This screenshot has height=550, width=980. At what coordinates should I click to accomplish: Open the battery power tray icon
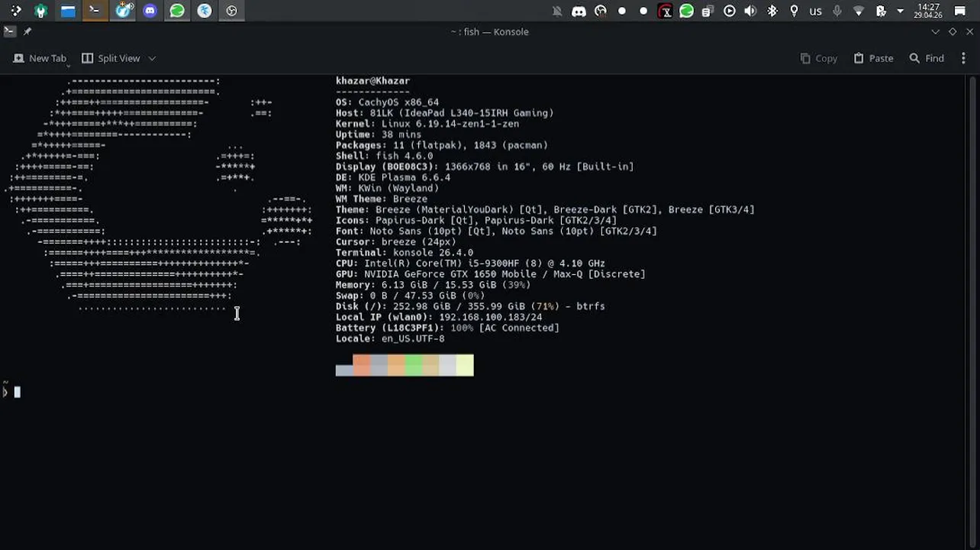880,11
